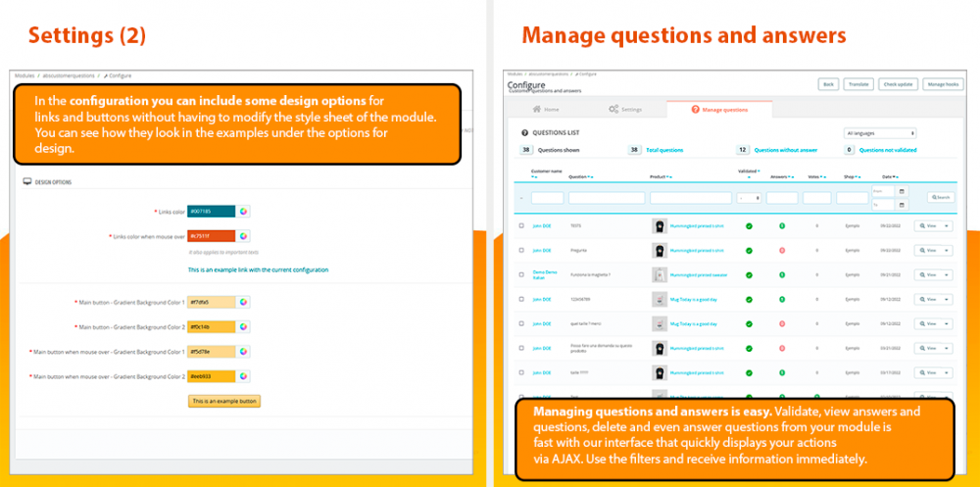
Task: Click This is an example button
Action: (x=224, y=402)
